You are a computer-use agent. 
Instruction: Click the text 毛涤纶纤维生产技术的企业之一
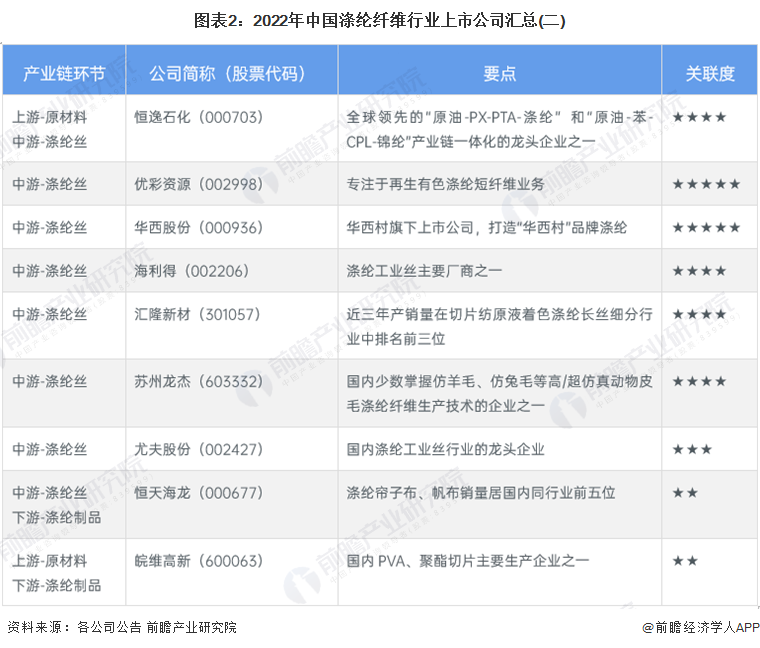[x=445, y=406]
